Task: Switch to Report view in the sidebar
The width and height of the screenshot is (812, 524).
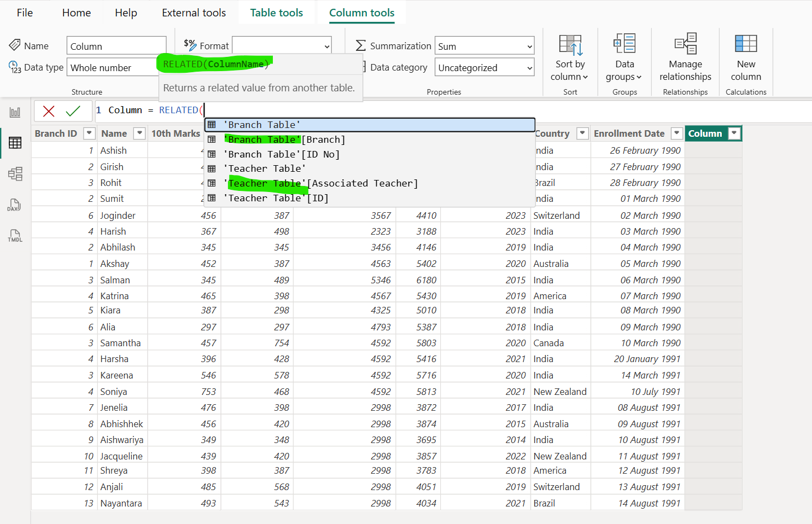Action: tap(15, 111)
